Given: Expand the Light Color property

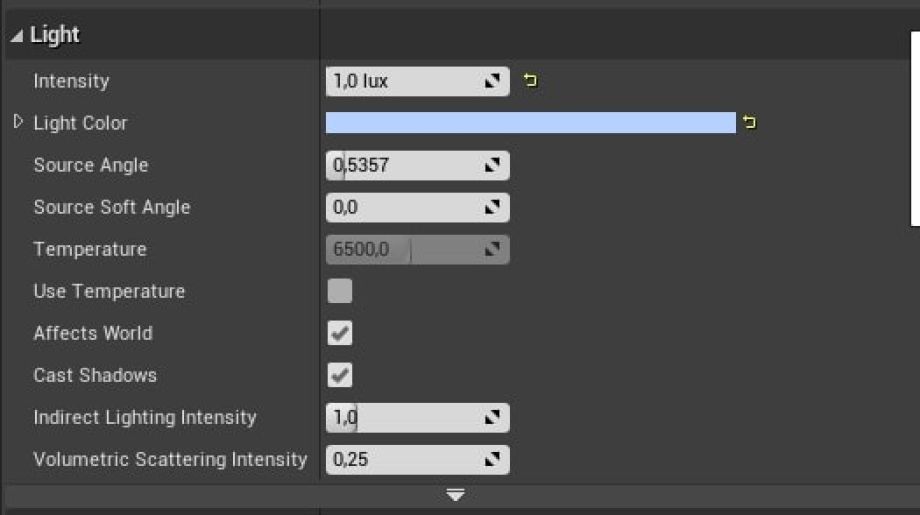Looking at the screenshot, I should tap(18, 122).
